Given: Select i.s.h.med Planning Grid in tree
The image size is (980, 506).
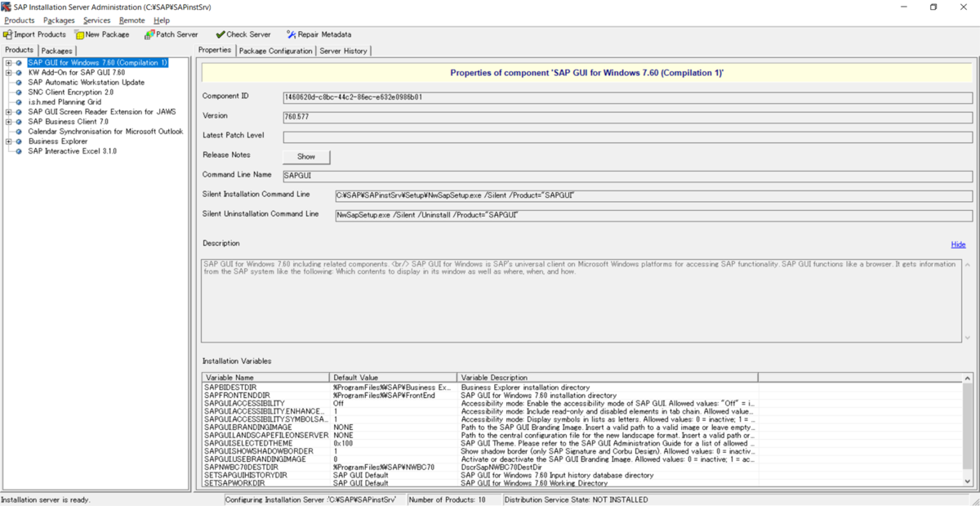Looking at the screenshot, I should [x=65, y=102].
